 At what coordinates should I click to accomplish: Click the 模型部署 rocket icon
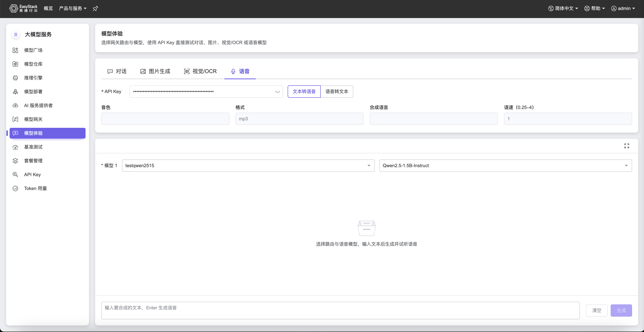pyautogui.click(x=15, y=92)
